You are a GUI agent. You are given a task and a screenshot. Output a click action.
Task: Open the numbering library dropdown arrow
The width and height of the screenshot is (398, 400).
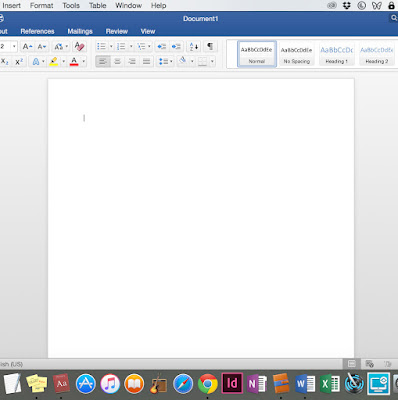pos(131,46)
